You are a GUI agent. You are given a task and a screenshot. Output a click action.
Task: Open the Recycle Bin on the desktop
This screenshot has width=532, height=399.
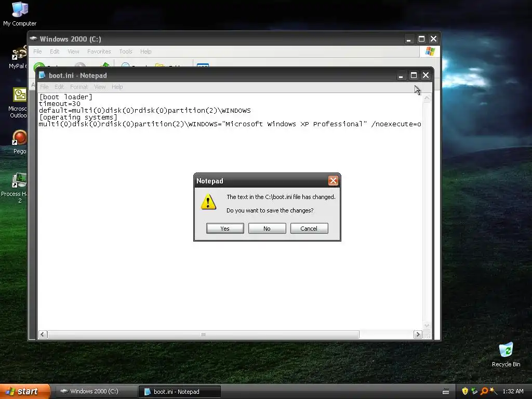506,354
